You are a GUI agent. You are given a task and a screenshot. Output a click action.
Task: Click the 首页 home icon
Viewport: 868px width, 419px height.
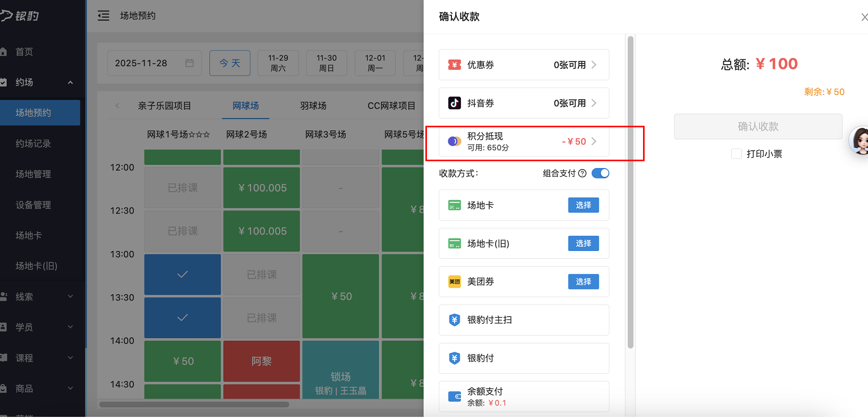coord(4,52)
